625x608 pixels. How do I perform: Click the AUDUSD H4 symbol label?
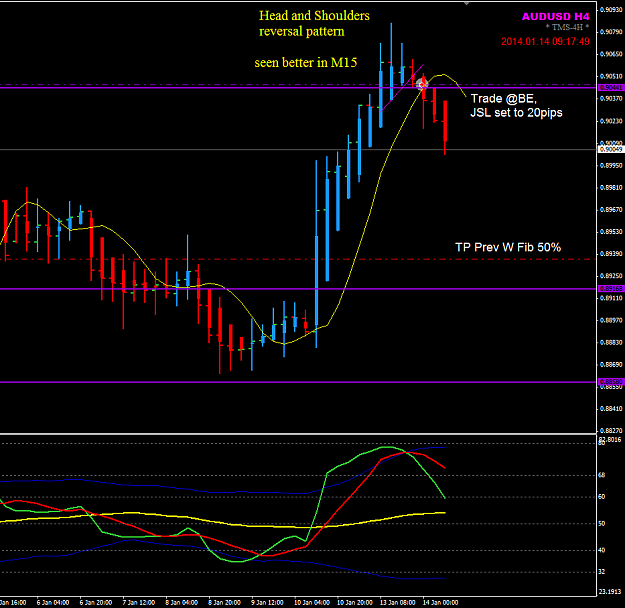(x=555, y=16)
